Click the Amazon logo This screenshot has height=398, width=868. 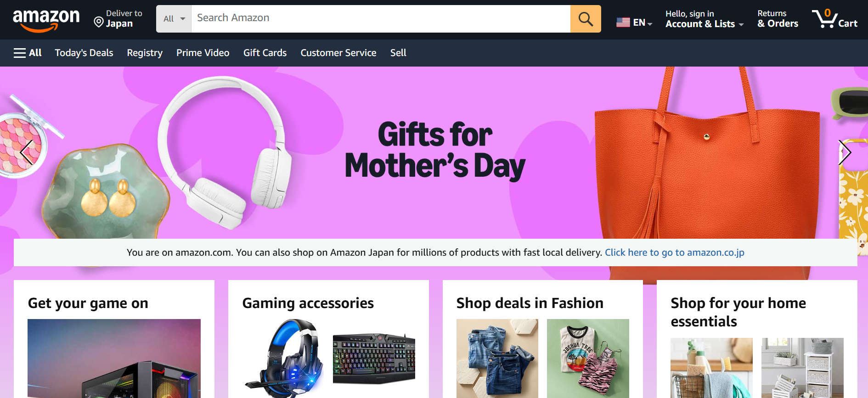pos(46,20)
